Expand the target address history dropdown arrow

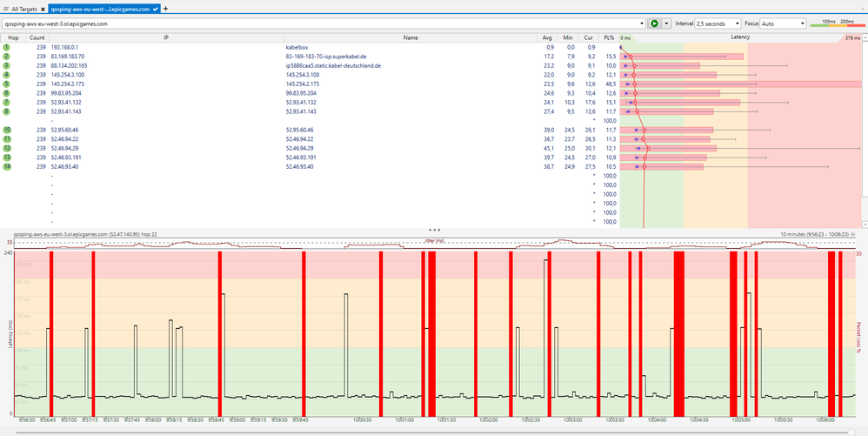tap(641, 24)
